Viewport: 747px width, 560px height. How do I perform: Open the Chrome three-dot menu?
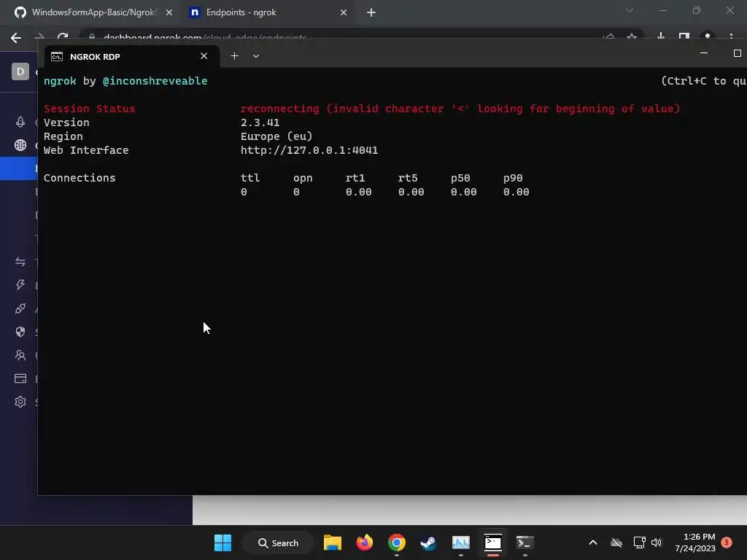(731, 36)
